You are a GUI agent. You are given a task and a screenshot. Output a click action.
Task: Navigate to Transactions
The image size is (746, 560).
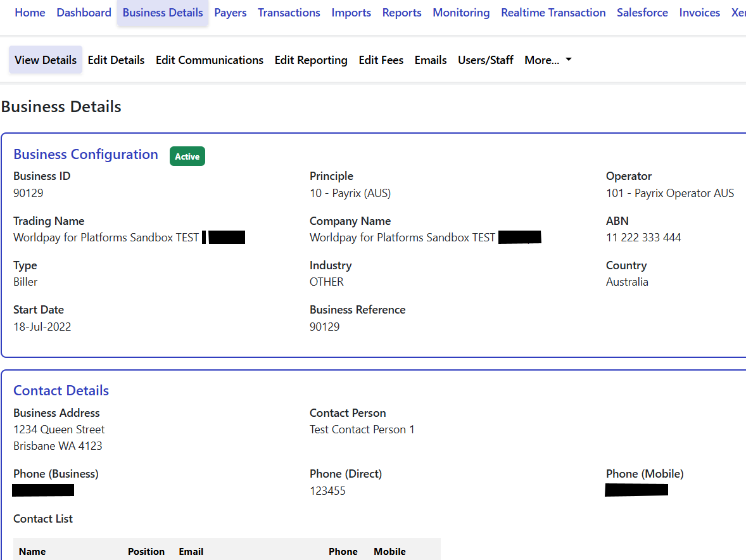pos(289,13)
